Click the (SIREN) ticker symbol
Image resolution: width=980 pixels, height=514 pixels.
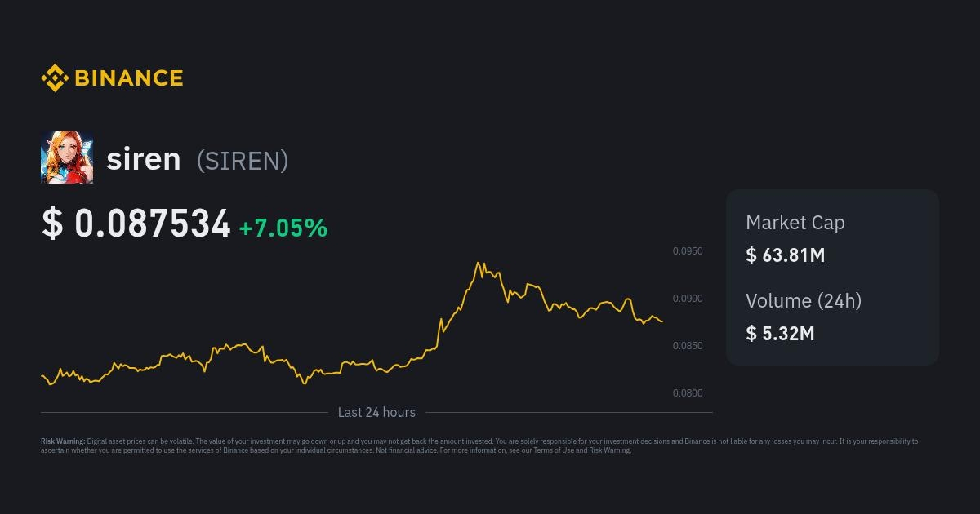click(x=243, y=161)
